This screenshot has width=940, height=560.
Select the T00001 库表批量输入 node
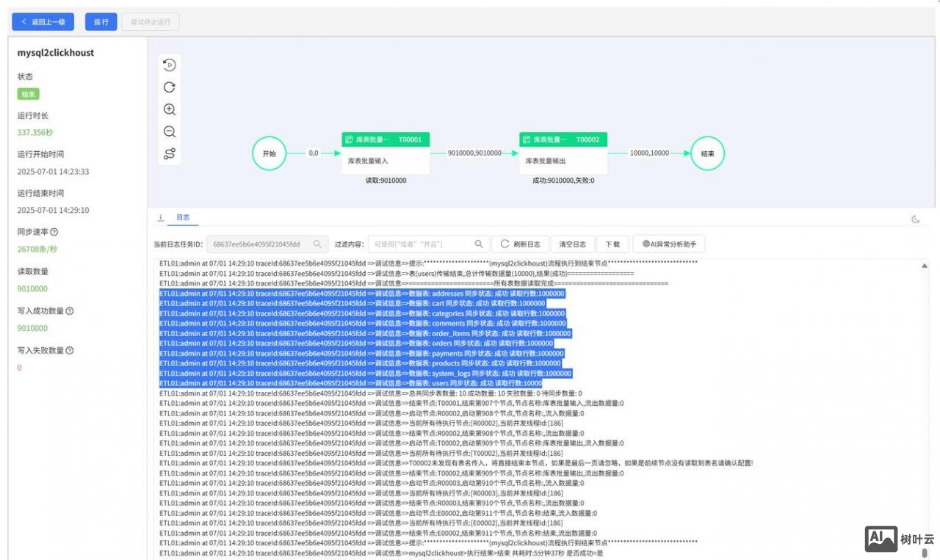pyautogui.click(x=385, y=153)
